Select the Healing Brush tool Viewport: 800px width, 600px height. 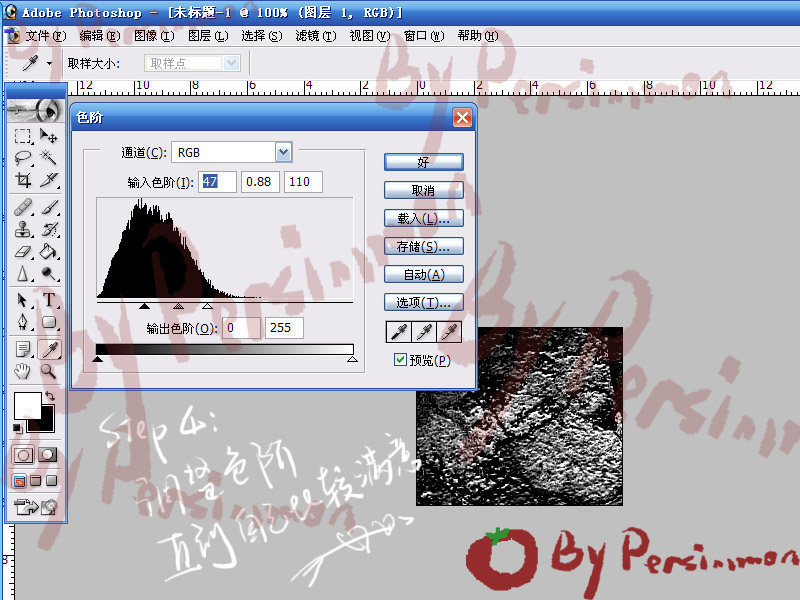pyautogui.click(x=22, y=208)
